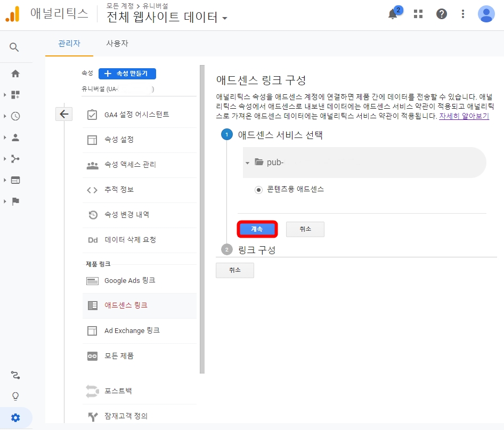Click the notifications bell showing 2 alerts

pos(393,14)
